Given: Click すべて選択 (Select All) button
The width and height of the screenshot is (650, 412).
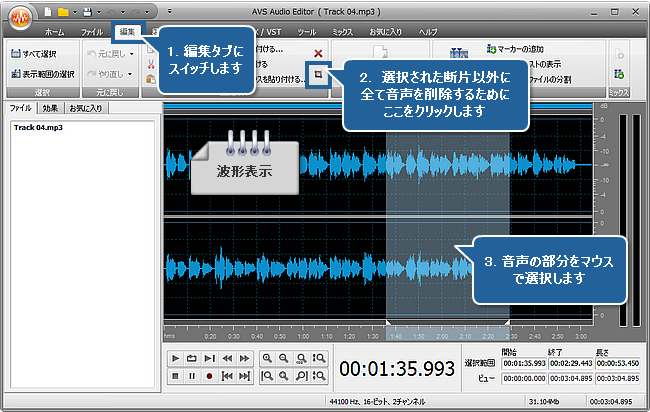Looking at the screenshot, I should (36, 53).
